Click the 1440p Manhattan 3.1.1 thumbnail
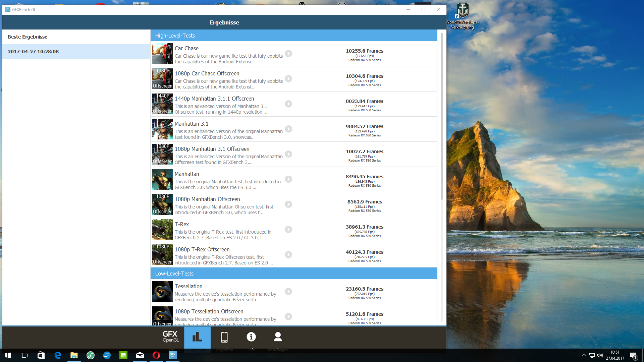The image size is (644, 362). coord(163,104)
